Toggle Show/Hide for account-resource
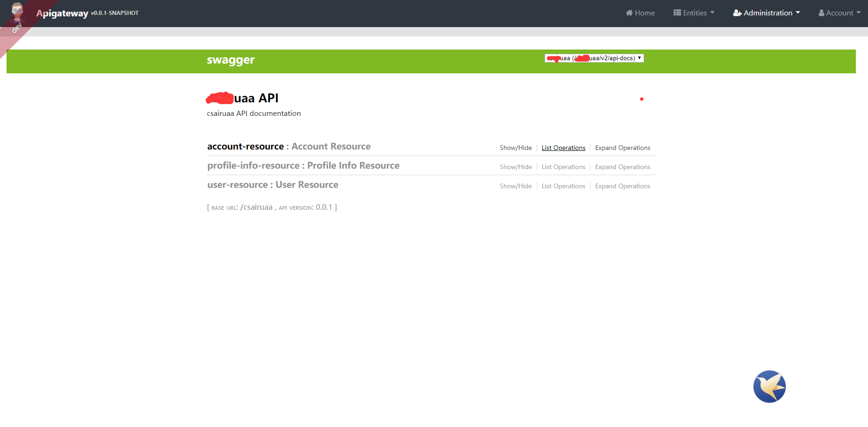 [516, 148]
